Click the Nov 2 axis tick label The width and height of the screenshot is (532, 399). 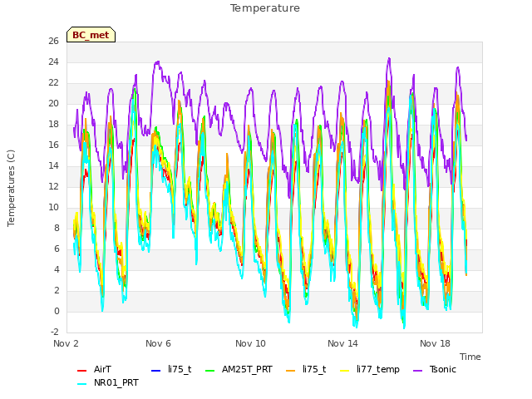(66, 343)
